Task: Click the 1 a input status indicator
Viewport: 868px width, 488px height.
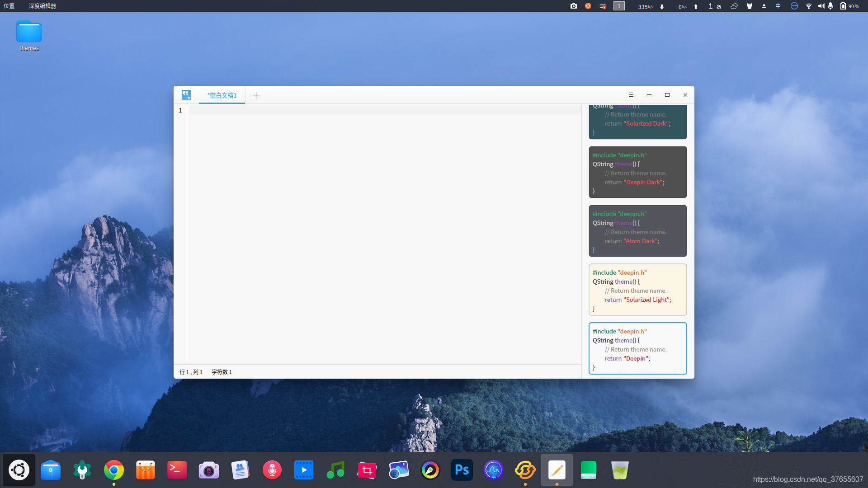Action: [x=715, y=6]
